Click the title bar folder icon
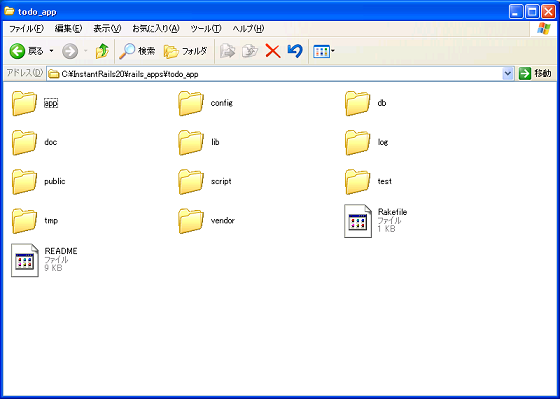 [x=9, y=11]
